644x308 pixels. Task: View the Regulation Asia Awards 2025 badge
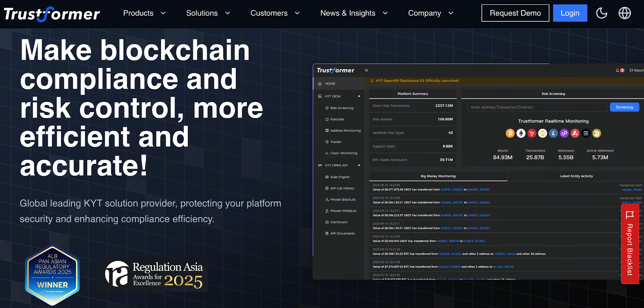click(154, 275)
